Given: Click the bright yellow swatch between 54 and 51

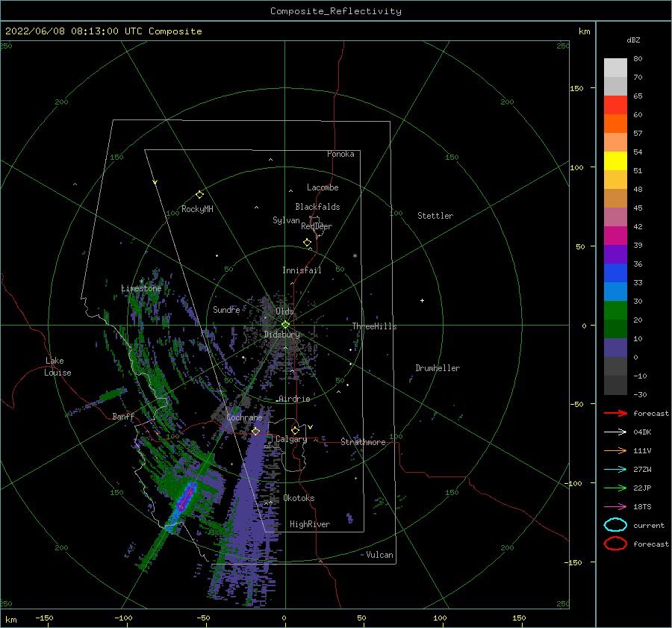Looking at the screenshot, I should tap(615, 161).
